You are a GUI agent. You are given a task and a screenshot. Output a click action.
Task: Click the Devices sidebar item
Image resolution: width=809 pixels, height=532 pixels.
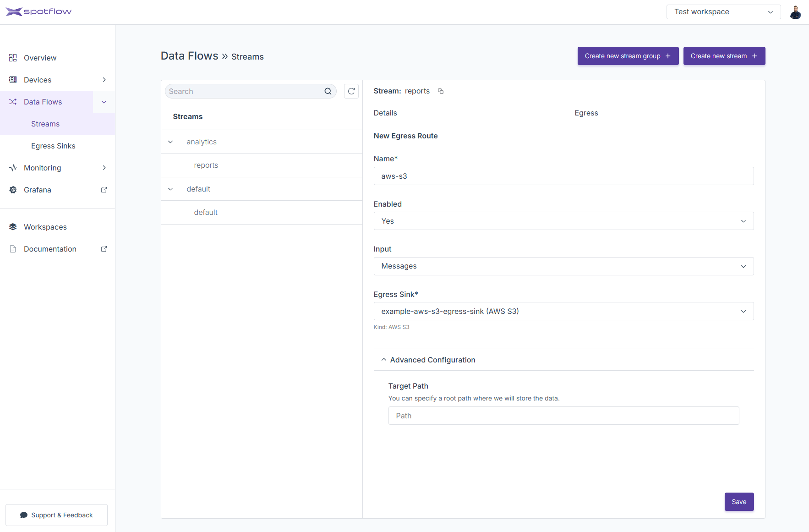(57, 80)
